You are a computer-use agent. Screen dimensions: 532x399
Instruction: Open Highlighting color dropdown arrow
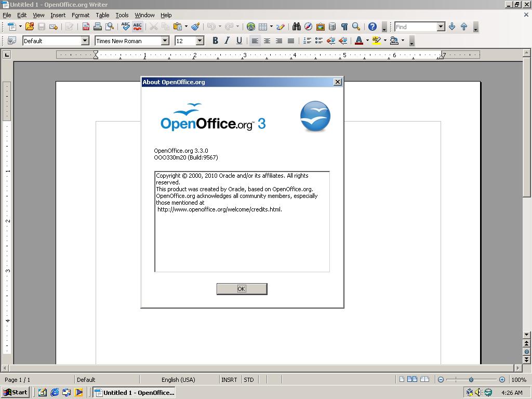tap(385, 41)
